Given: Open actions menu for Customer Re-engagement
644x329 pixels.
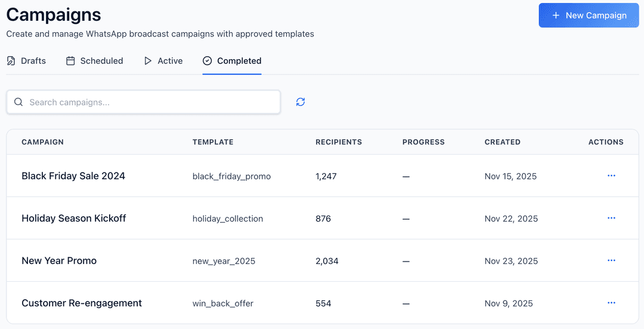Looking at the screenshot, I should (x=611, y=303).
